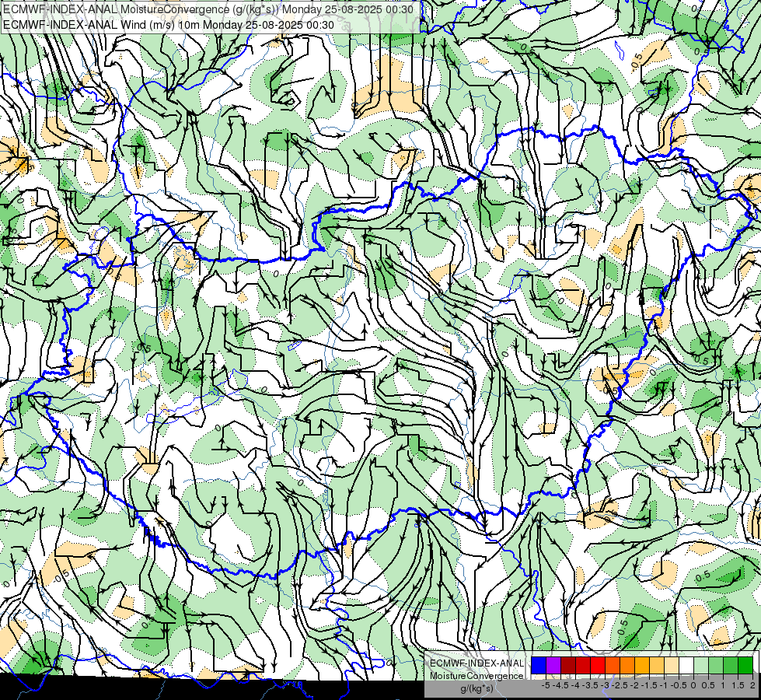Click the '2' tick label ending legend scale
Screen dimensions: 761x700
[x=752, y=685]
